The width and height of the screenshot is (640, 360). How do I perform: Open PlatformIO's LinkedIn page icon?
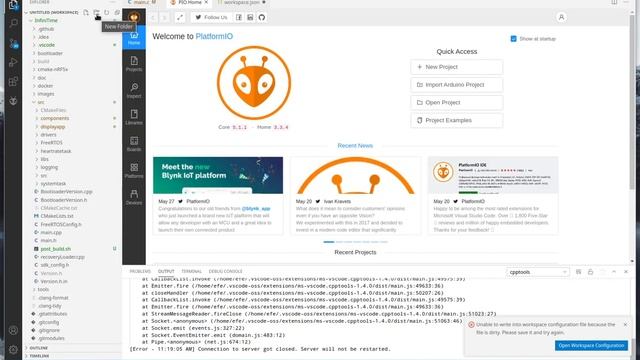click(250, 18)
